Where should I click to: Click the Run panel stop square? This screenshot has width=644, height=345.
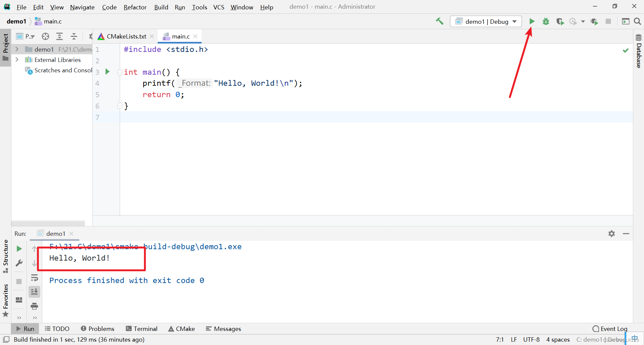tap(19, 281)
